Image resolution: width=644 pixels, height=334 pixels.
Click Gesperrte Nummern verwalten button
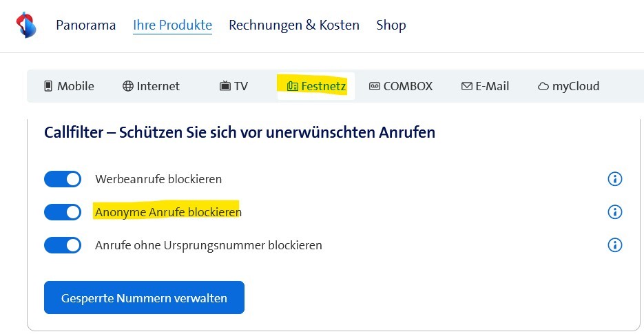click(x=144, y=298)
